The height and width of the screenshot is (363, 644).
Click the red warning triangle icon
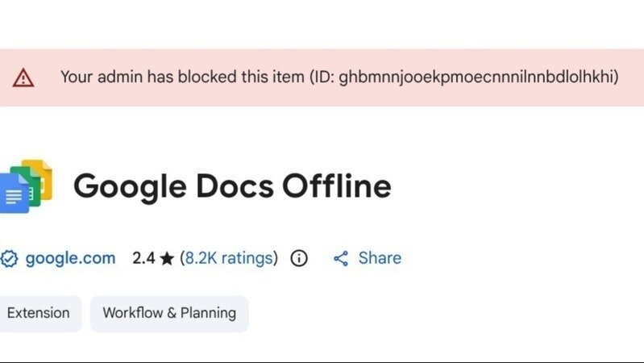(23, 77)
